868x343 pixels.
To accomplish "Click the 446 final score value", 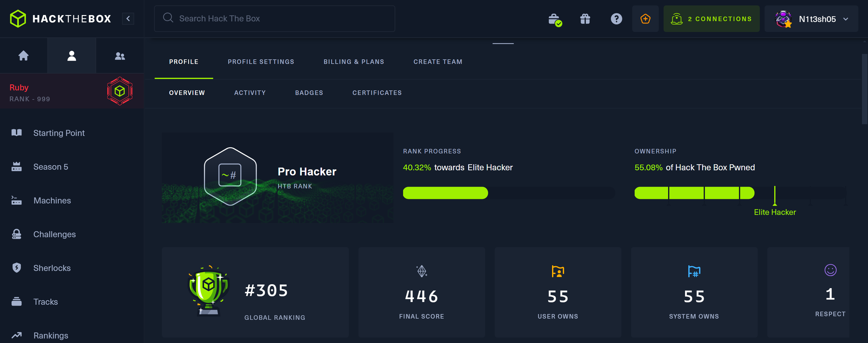I will [421, 297].
